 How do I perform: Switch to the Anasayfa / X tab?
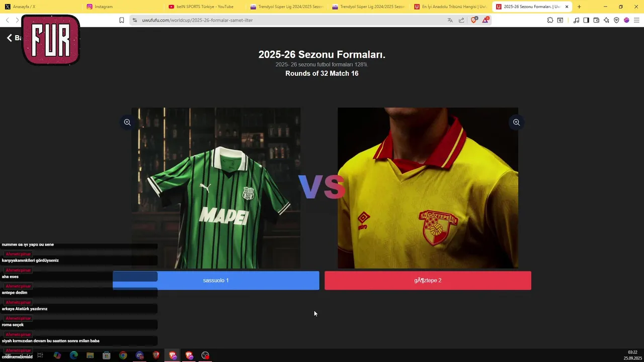point(41,7)
